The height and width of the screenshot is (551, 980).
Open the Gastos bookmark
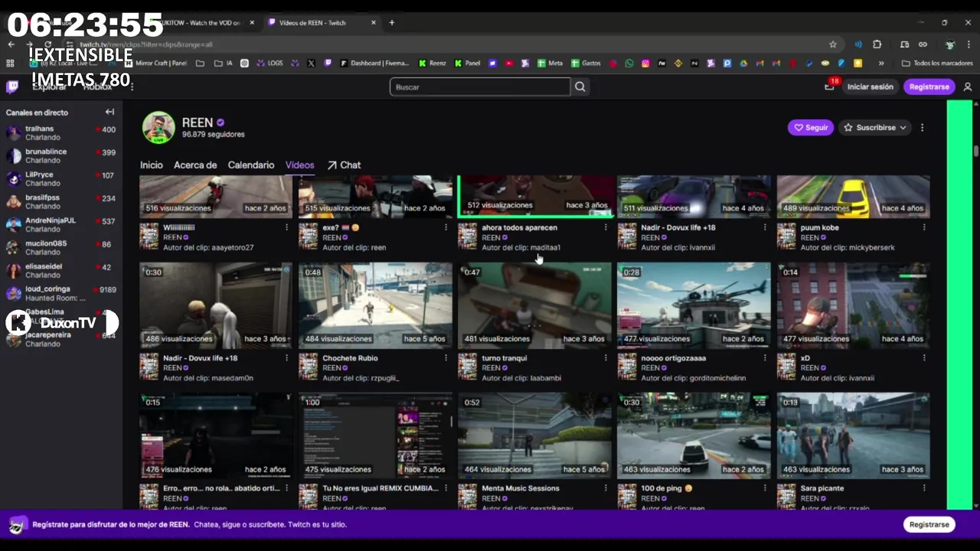(x=586, y=64)
